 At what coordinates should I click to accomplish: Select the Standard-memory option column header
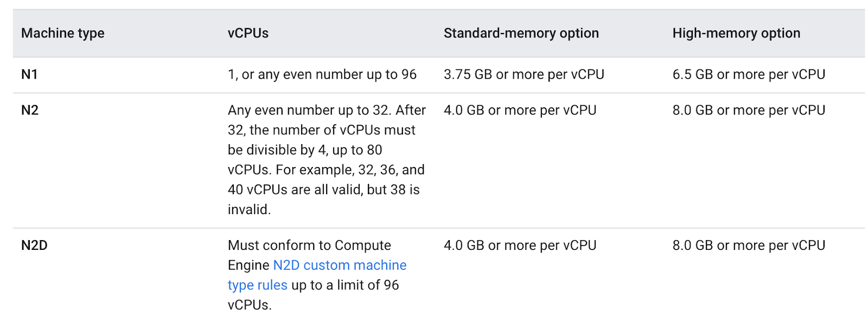[521, 33]
